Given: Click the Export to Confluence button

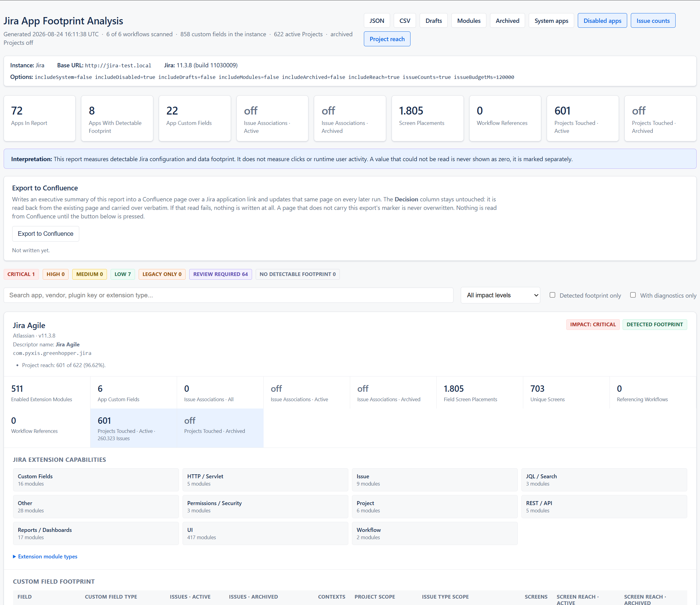Looking at the screenshot, I should [46, 234].
